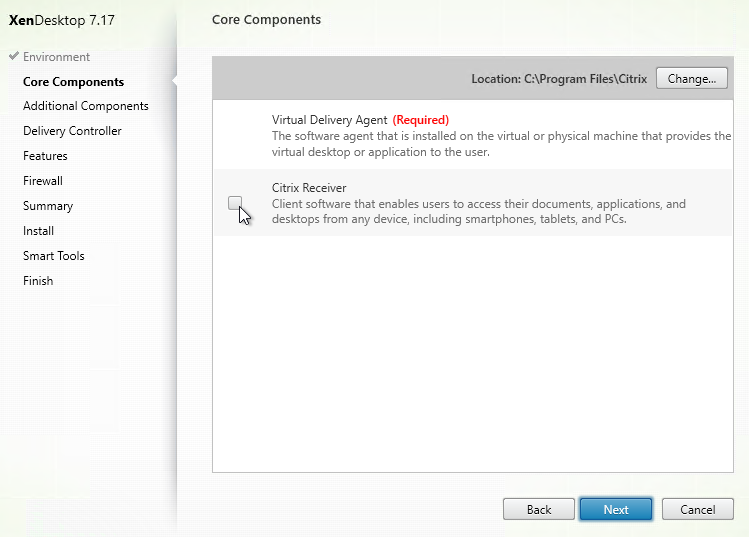Screen dimensions: 749x537
Task: Open the Summary step
Action: coord(48,206)
